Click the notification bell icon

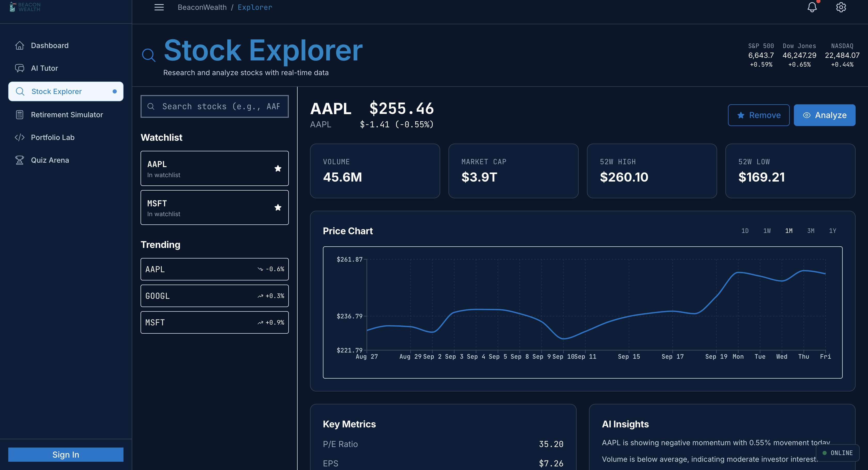pyautogui.click(x=812, y=7)
